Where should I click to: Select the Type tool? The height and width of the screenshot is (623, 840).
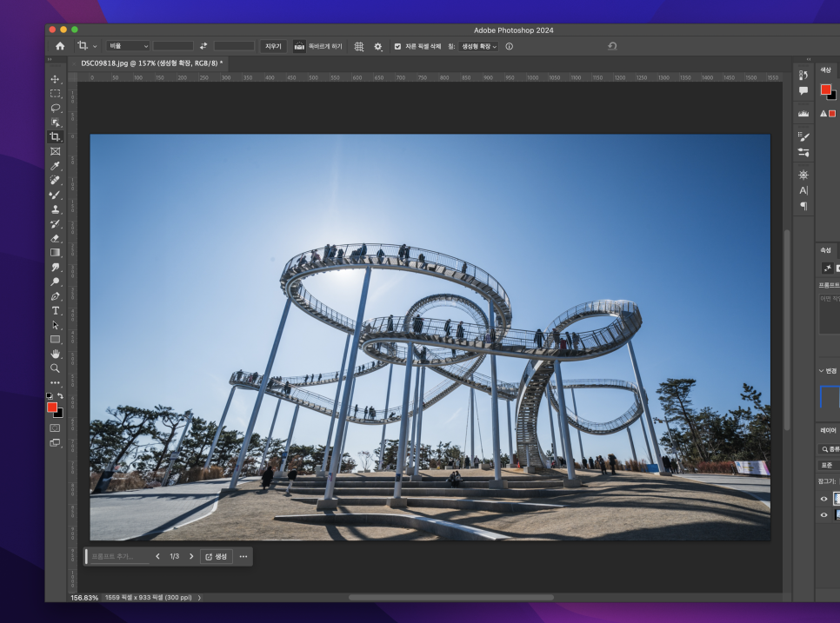[55, 310]
